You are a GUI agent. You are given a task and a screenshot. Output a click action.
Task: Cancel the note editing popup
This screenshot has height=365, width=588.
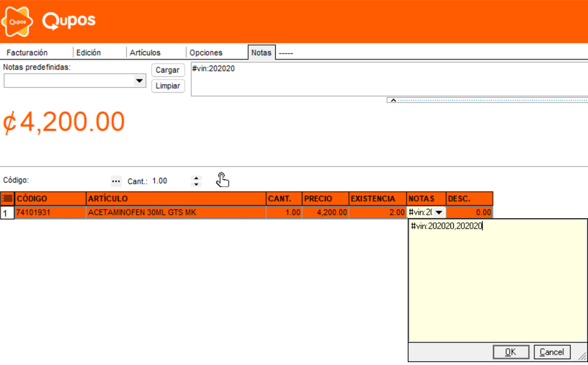(x=552, y=352)
